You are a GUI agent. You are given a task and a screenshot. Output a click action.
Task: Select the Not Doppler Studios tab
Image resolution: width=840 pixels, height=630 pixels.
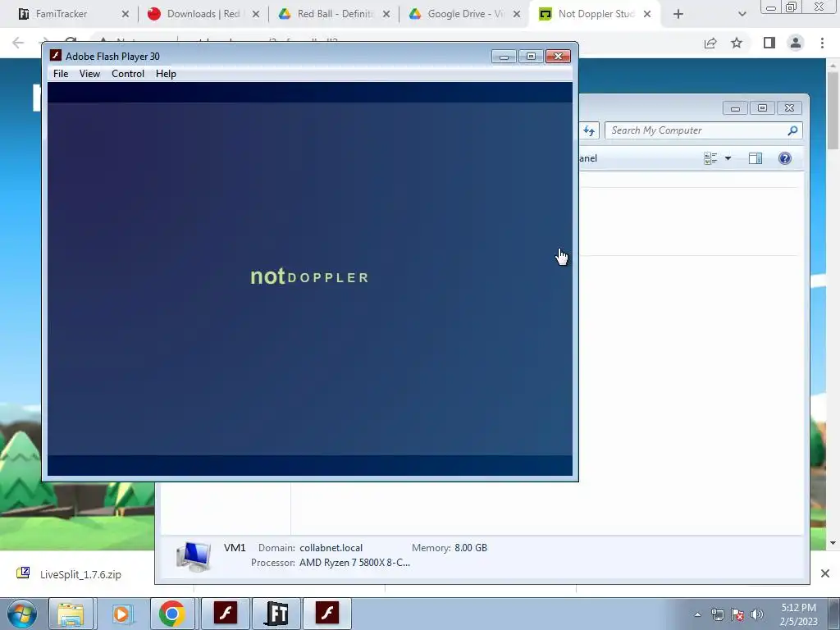[596, 14]
